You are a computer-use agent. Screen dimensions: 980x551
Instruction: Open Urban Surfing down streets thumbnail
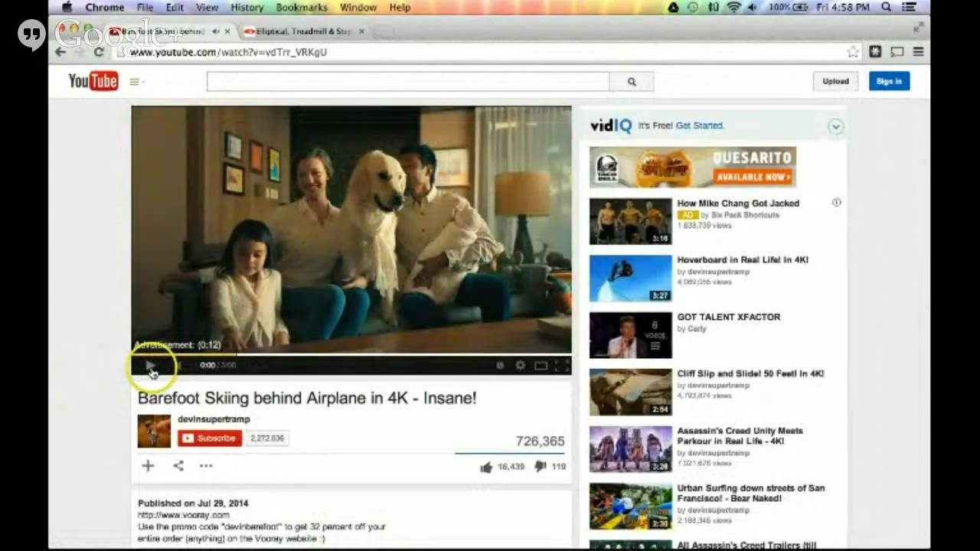pos(630,506)
